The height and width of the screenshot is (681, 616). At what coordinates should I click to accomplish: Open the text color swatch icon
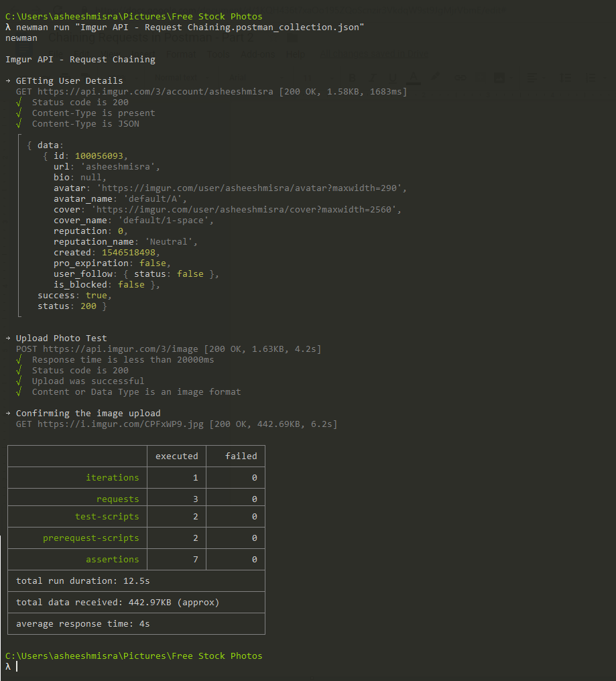[413, 76]
